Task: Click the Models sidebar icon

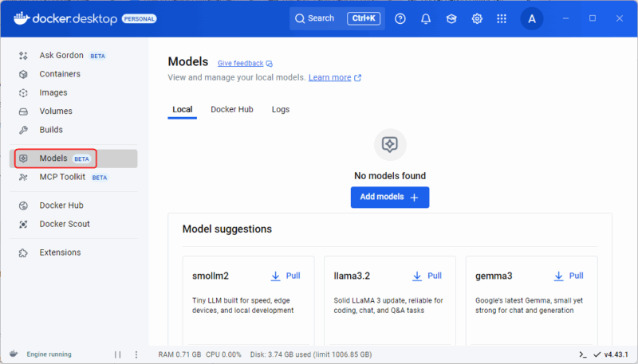Action: (x=23, y=159)
